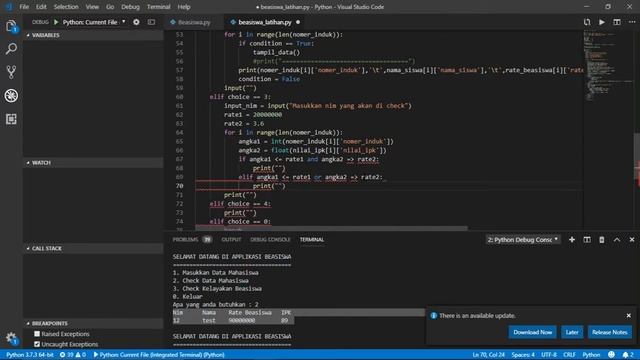Switch to the Problems panel tab

pyautogui.click(x=192, y=240)
